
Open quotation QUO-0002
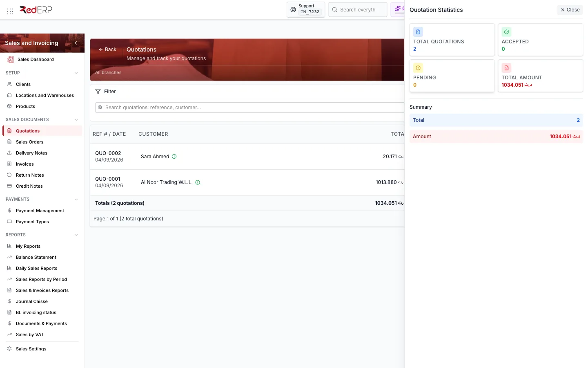tap(108, 153)
